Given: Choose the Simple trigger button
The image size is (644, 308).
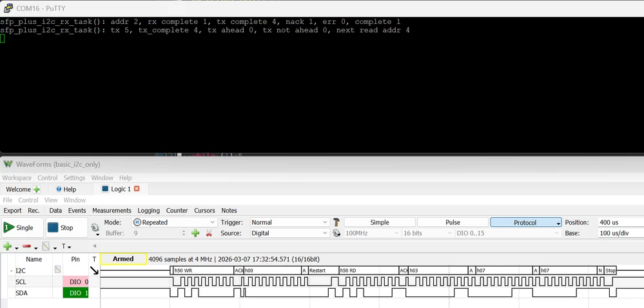Looking at the screenshot, I should click(380, 222).
